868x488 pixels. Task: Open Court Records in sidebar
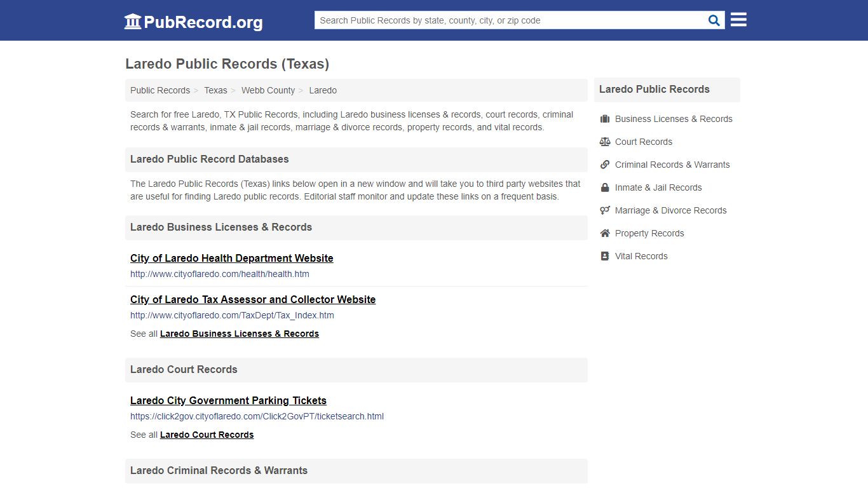pos(644,142)
